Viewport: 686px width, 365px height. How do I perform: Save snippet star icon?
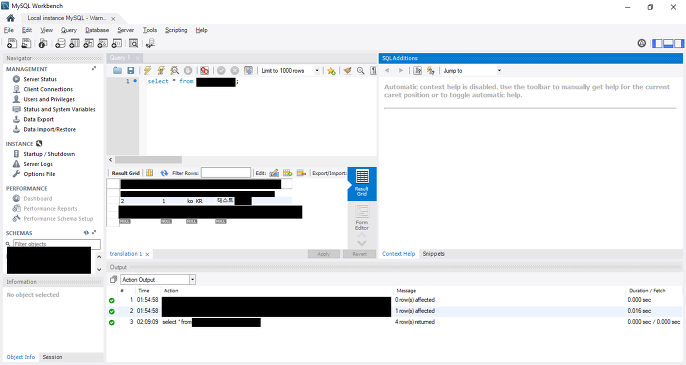331,70
